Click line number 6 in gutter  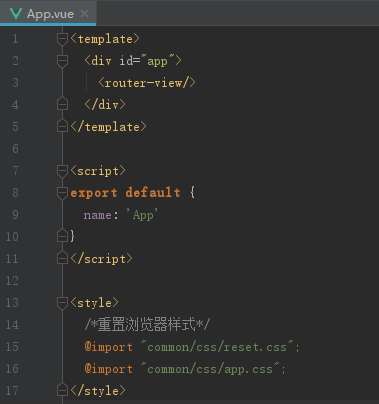coord(15,149)
